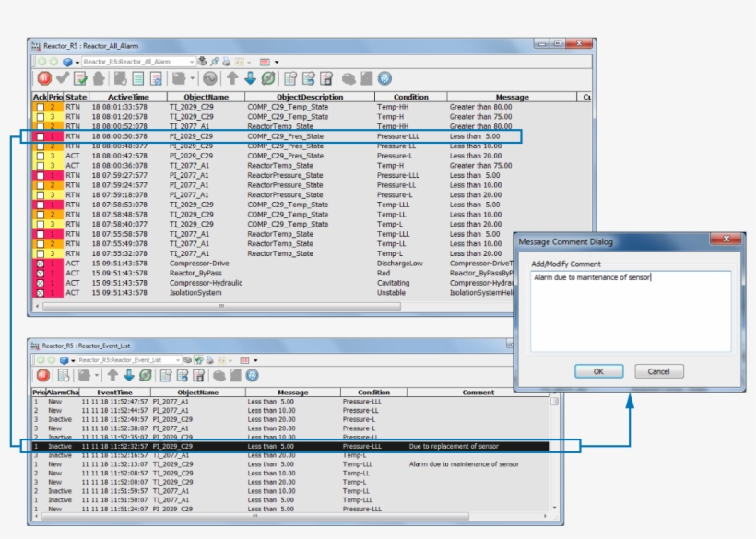Open the alarm comment editor icon
The height and width of the screenshot is (539, 756).
coord(156,78)
